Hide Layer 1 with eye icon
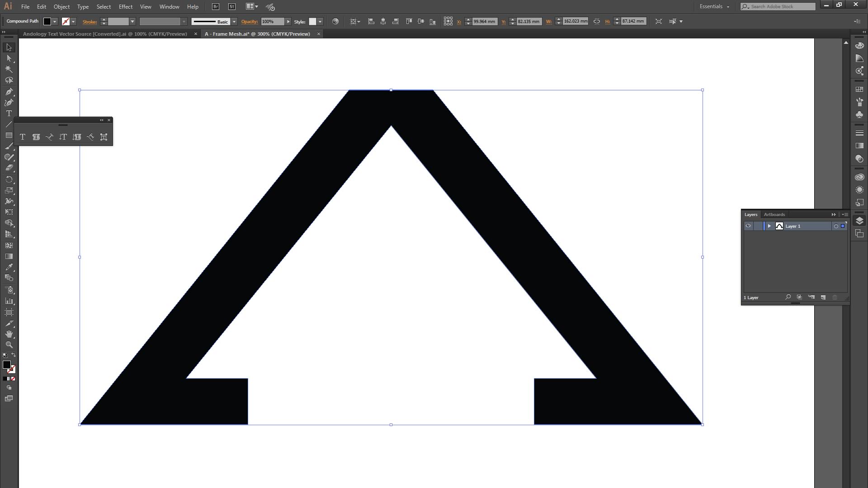 point(748,226)
